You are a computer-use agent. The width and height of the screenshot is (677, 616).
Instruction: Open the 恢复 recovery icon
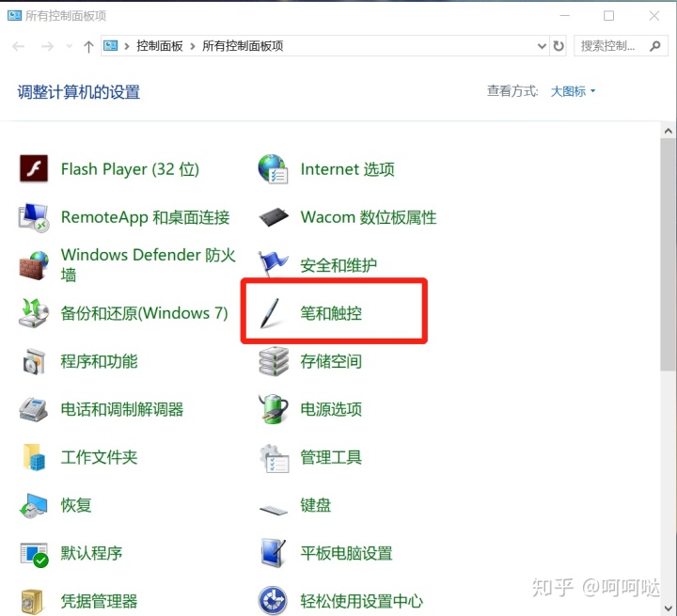pos(34,505)
